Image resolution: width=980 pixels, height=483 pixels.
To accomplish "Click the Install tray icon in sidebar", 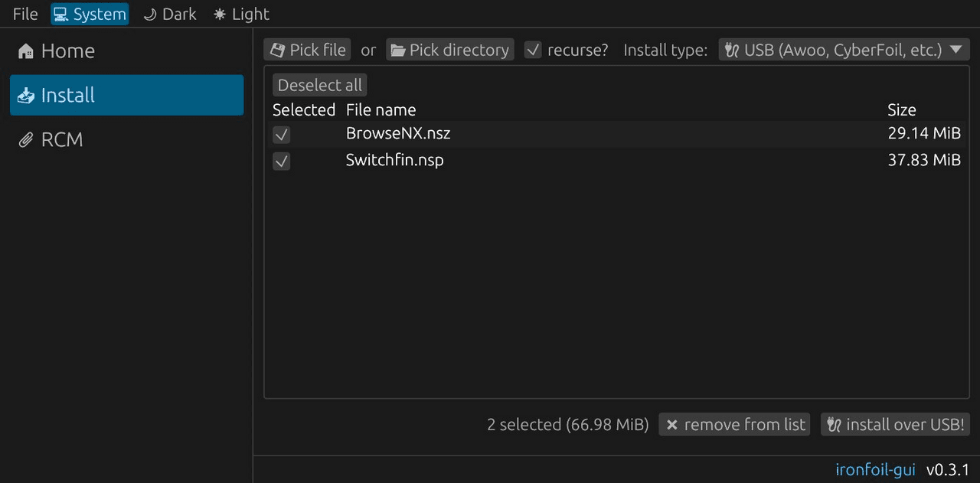I will coord(26,96).
